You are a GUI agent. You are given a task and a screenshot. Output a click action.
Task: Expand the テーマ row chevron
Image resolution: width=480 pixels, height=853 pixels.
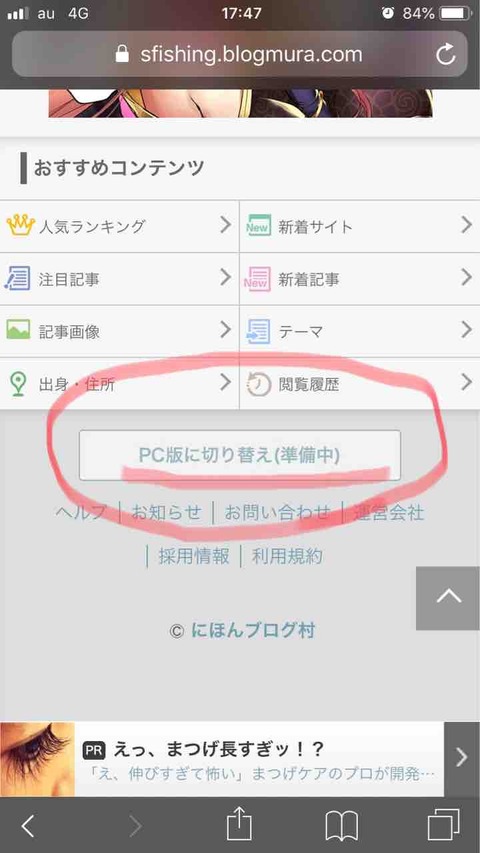466,330
